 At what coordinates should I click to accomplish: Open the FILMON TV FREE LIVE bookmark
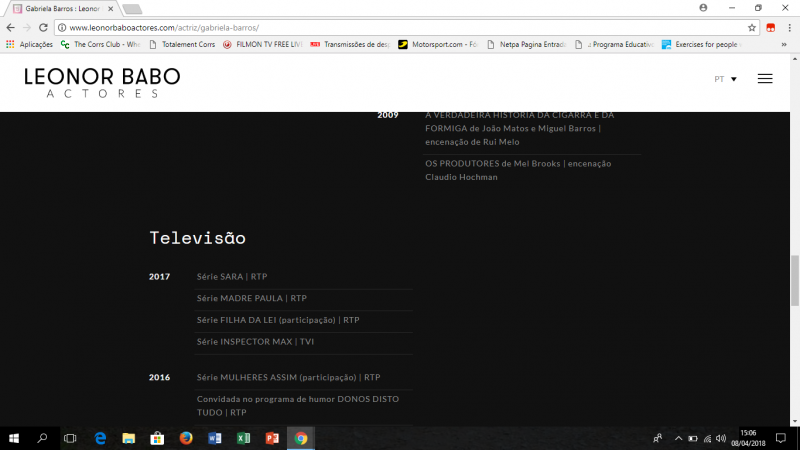tap(262, 44)
